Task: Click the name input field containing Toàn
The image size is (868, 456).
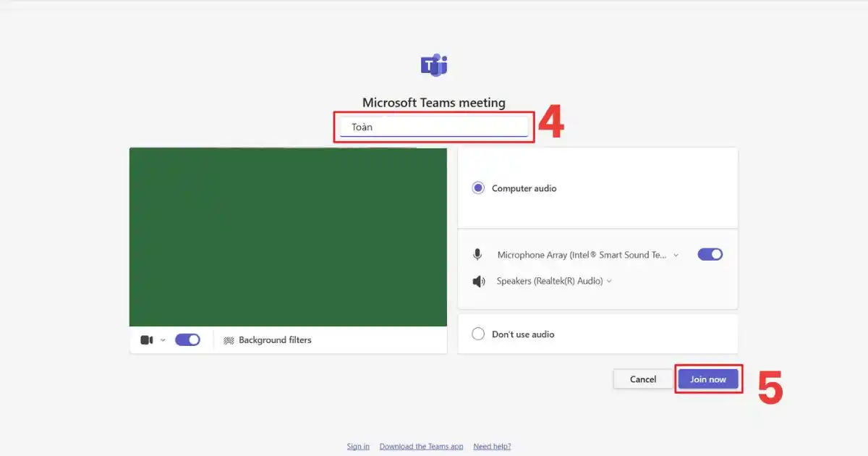Action: [x=434, y=127]
